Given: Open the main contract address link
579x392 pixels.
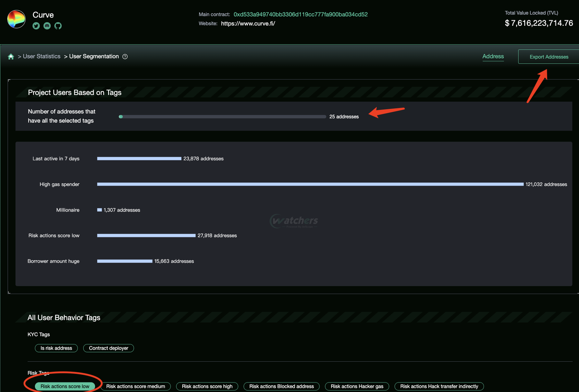Looking at the screenshot, I should [300, 14].
